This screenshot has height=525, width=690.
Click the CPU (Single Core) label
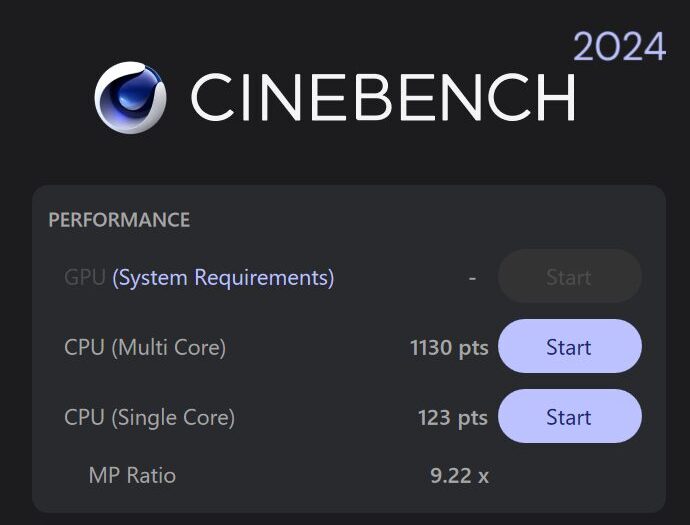coord(150,418)
